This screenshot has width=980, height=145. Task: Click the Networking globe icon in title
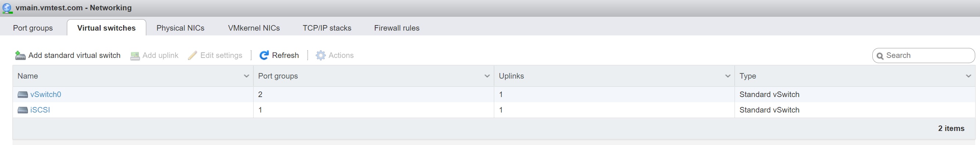pyautogui.click(x=7, y=8)
